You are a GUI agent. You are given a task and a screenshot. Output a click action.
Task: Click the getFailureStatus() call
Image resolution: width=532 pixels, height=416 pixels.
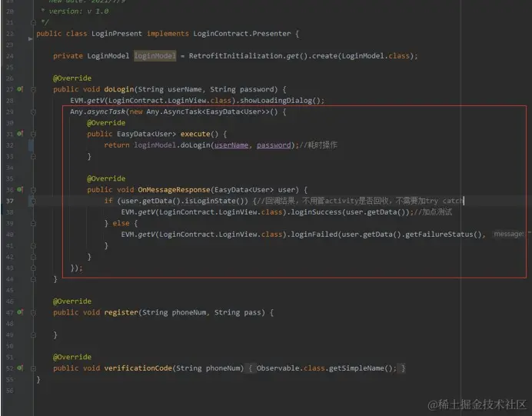pyautogui.click(x=444, y=235)
